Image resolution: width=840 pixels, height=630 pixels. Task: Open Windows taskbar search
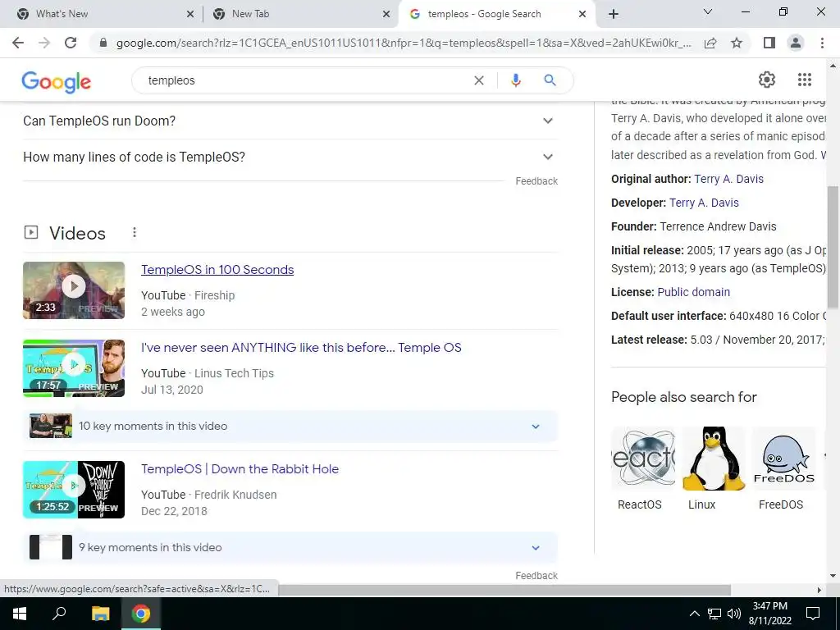point(59,614)
